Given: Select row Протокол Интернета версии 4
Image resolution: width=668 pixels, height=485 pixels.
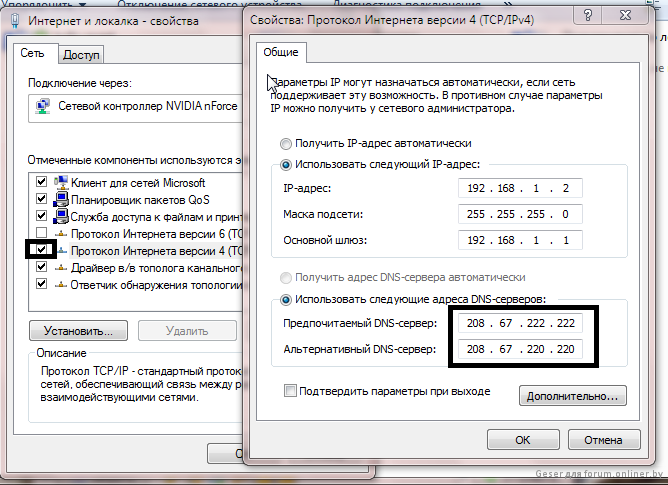Looking at the screenshot, I should [137, 251].
